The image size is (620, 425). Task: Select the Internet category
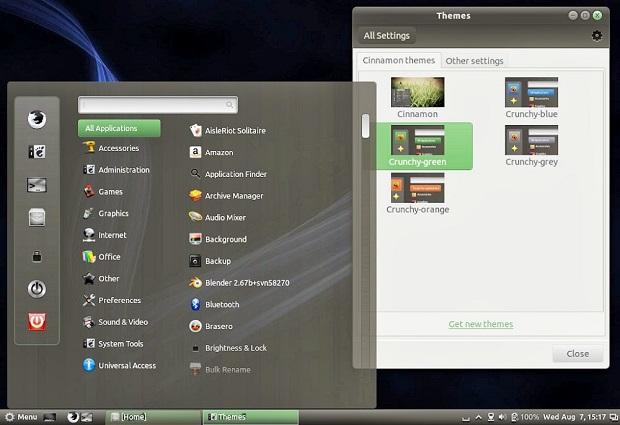[x=105, y=235]
